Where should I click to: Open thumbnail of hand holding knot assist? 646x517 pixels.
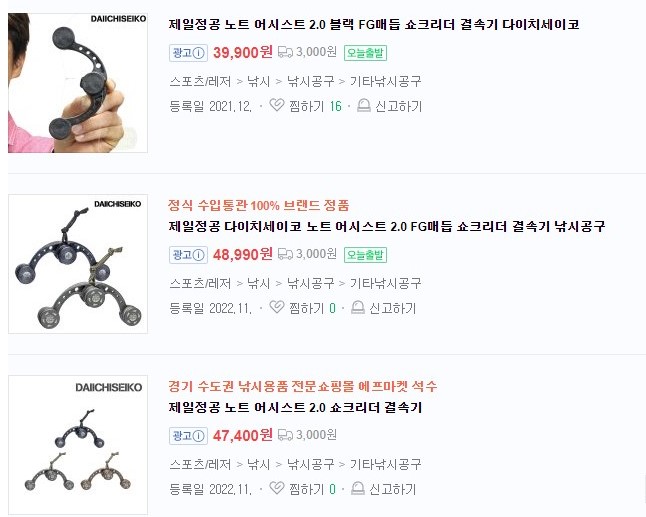pos(78,83)
